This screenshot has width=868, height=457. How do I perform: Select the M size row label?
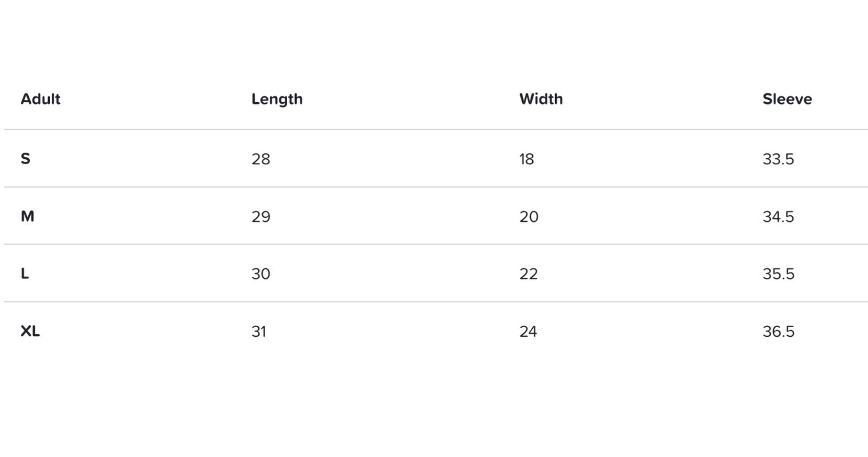pos(27,216)
